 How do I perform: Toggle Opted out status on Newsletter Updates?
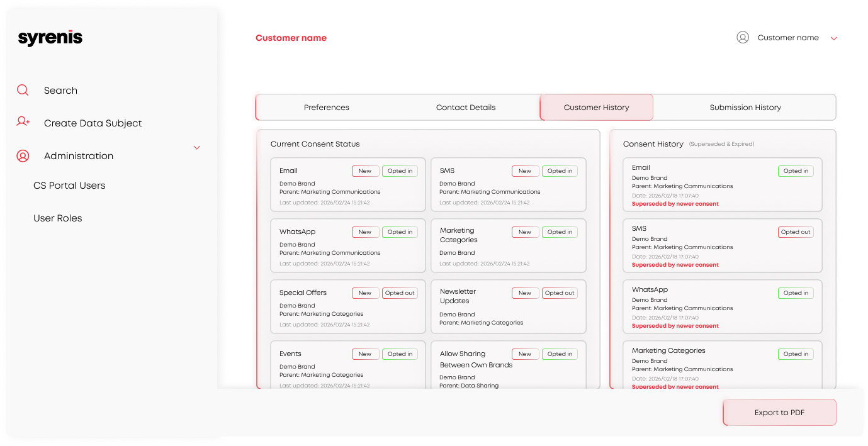[x=559, y=293]
